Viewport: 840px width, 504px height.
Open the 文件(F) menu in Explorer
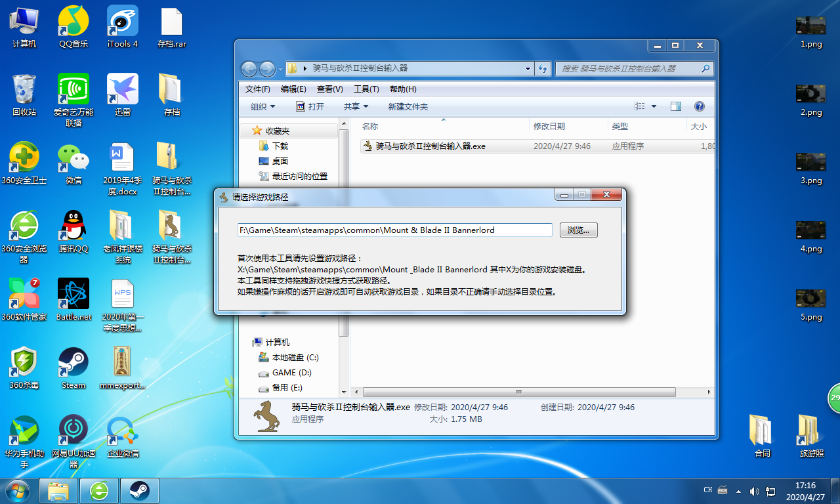pyautogui.click(x=258, y=89)
